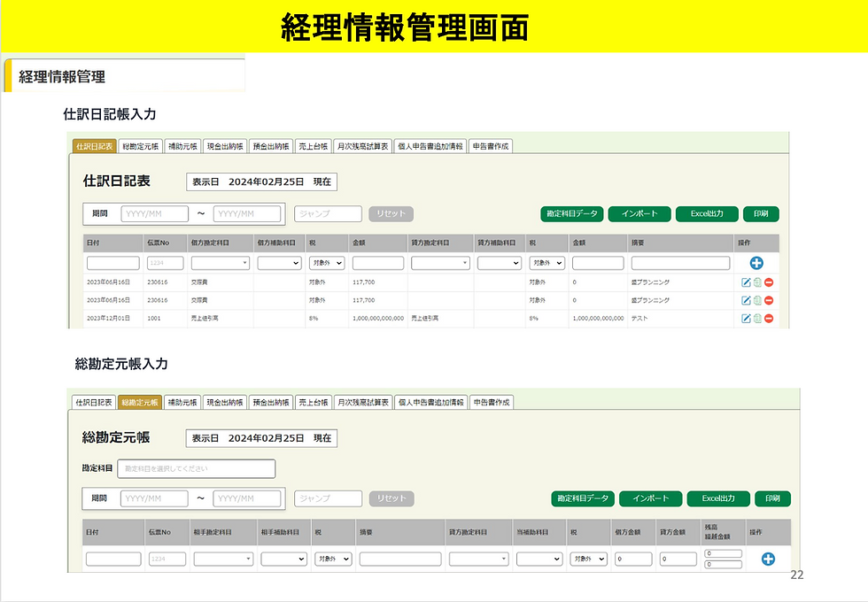Image resolution: width=868 pixels, height=602 pixels.
Task: Open the 借方勘定科目 dropdown in 仕訳日記表
Action: click(x=221, y=263)
